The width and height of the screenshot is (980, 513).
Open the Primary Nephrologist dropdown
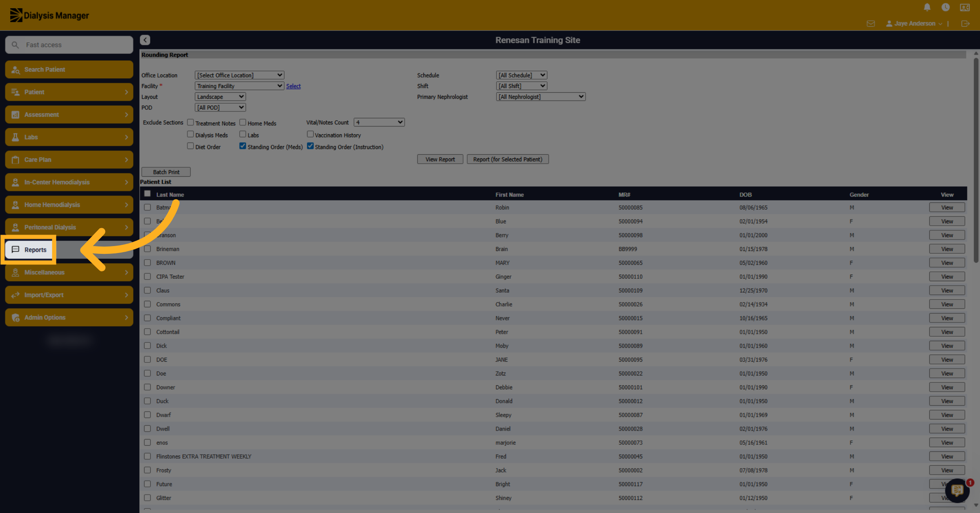(541, 97)
